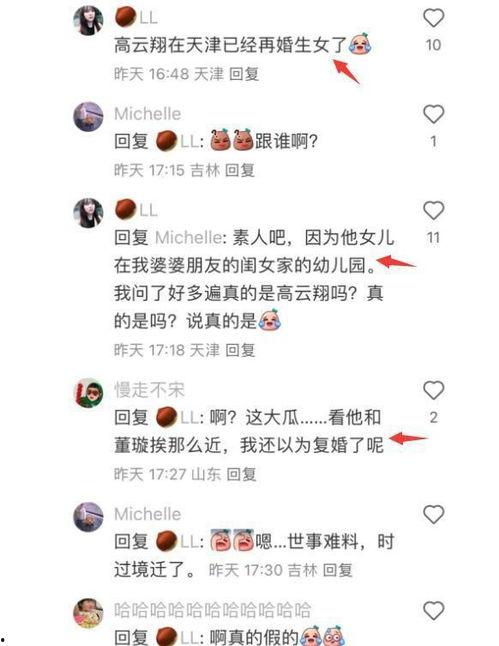Open username 哈哈哈哈哈哈哈哈哈哈哈
Image resolution: width=499 pixels, height=646 pixels.
212,610
